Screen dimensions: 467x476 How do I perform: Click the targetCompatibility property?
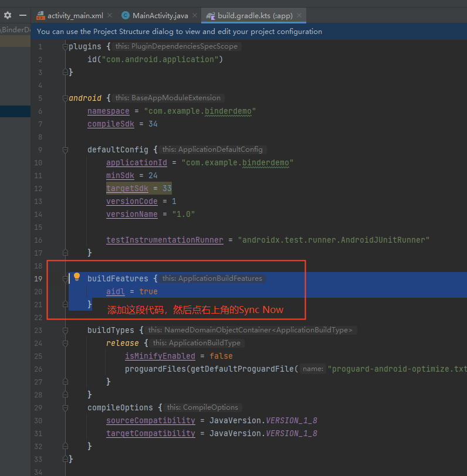point(151,434)
